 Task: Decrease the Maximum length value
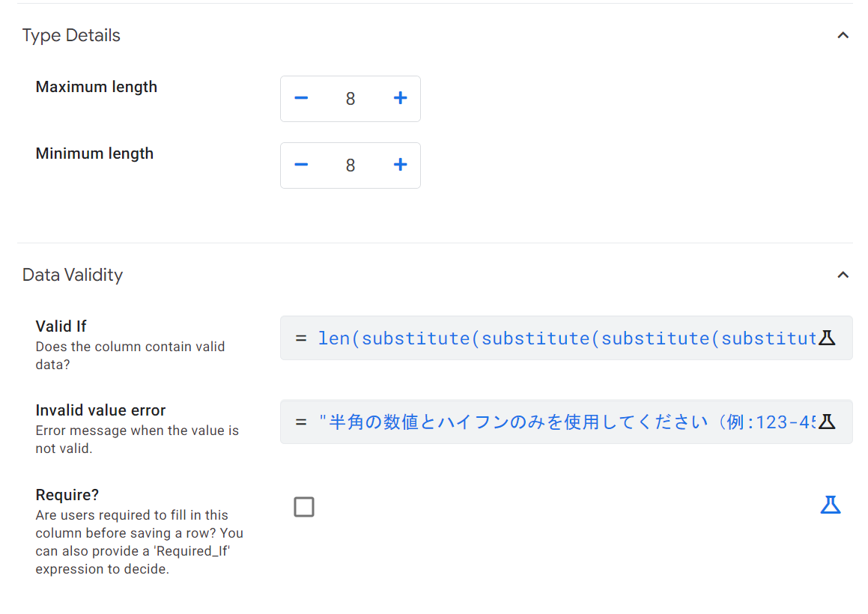(301, 98)
